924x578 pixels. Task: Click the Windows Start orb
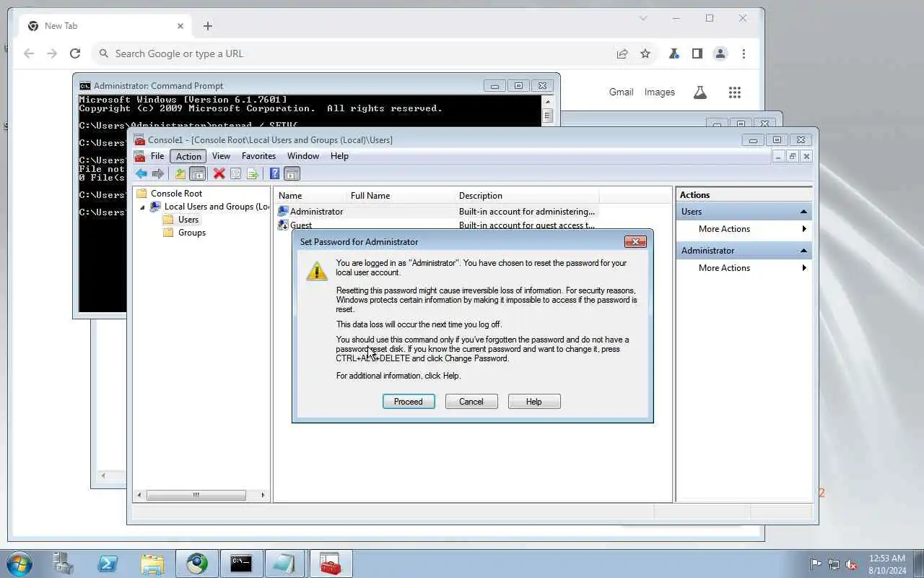click(19, 564)
